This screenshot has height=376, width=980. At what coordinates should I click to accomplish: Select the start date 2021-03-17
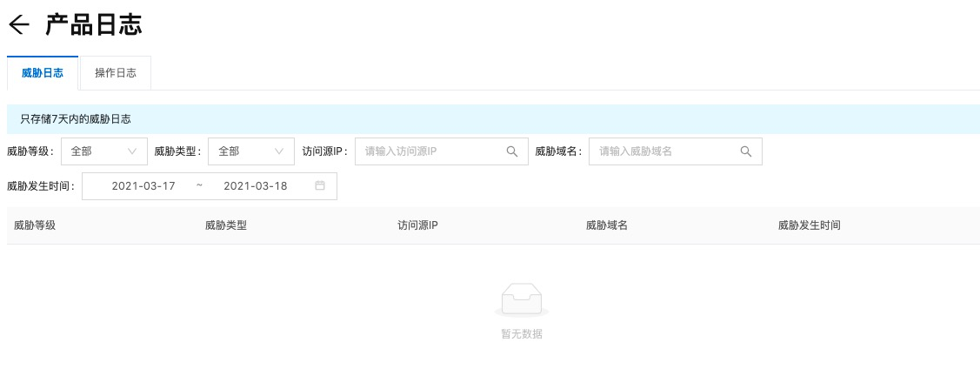click(x=143, y=185)
